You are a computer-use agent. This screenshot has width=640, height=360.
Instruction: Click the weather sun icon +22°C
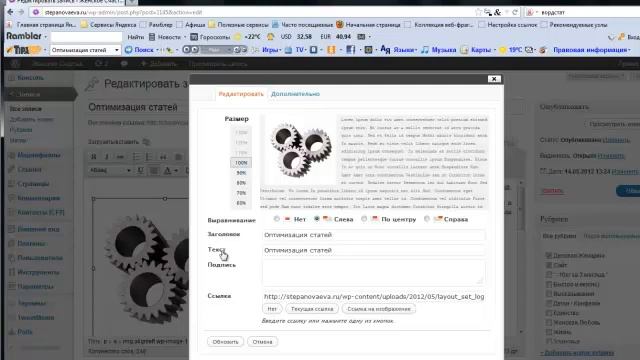pyautogui.click(x=238, y=37)
